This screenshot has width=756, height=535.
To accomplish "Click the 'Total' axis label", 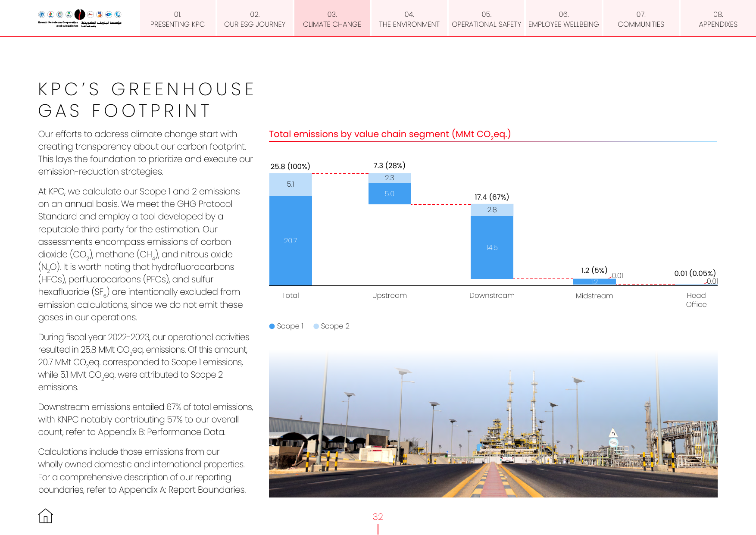I will pos(291,295).
